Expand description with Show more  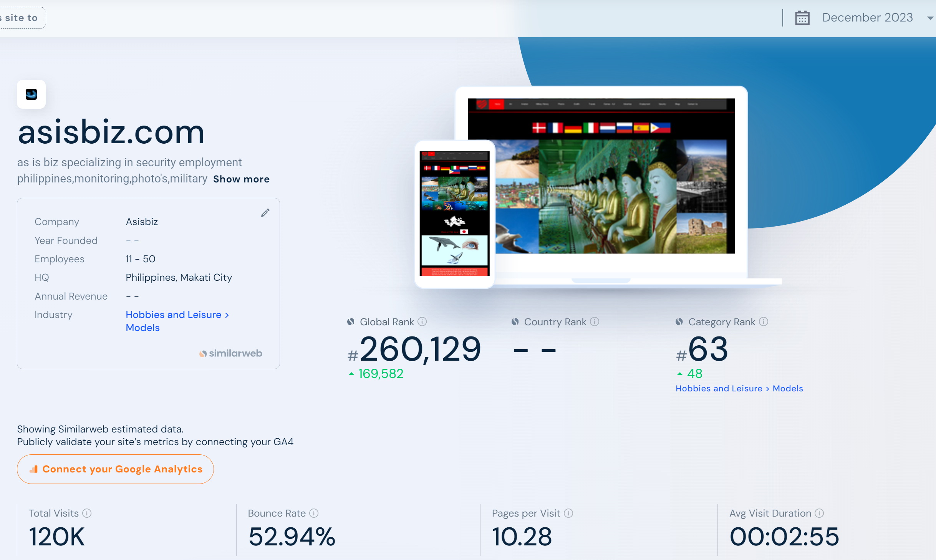(241, 179)
